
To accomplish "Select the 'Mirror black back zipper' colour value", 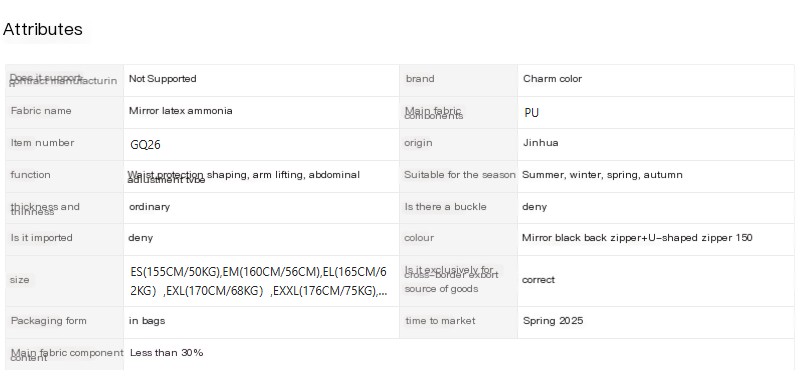I will 637,238.
